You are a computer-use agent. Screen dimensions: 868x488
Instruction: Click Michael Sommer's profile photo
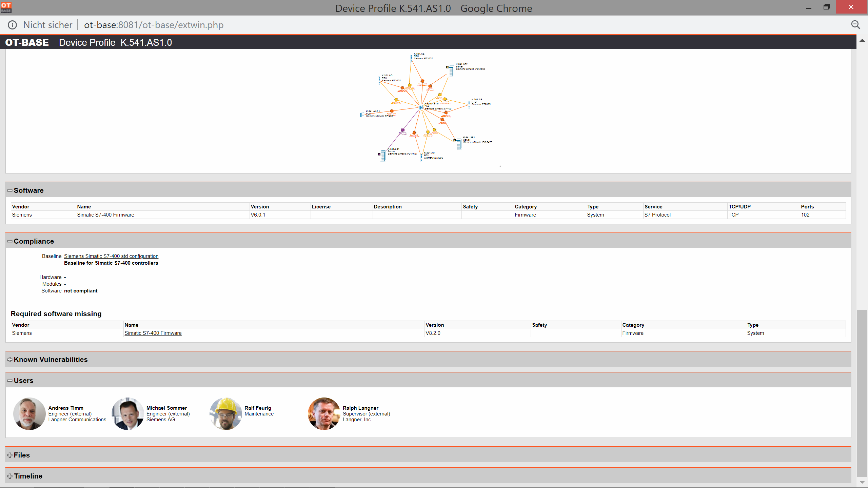point(128,414)
